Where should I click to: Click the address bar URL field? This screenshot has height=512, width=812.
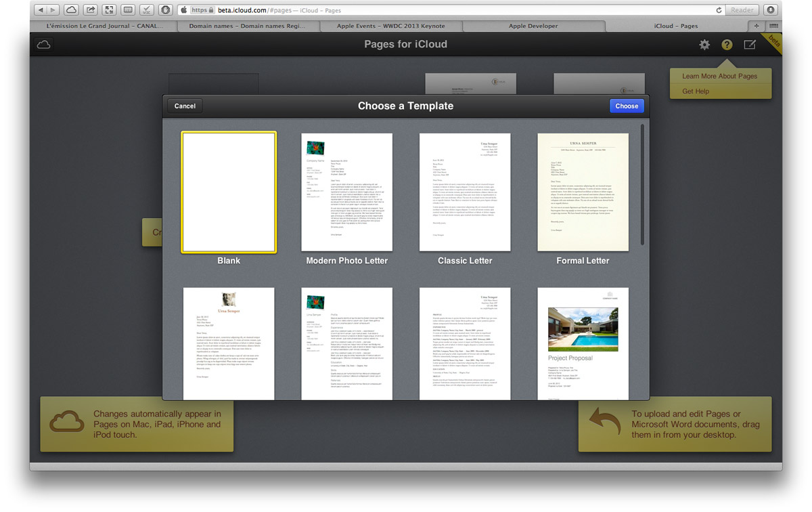click(450, 10)
